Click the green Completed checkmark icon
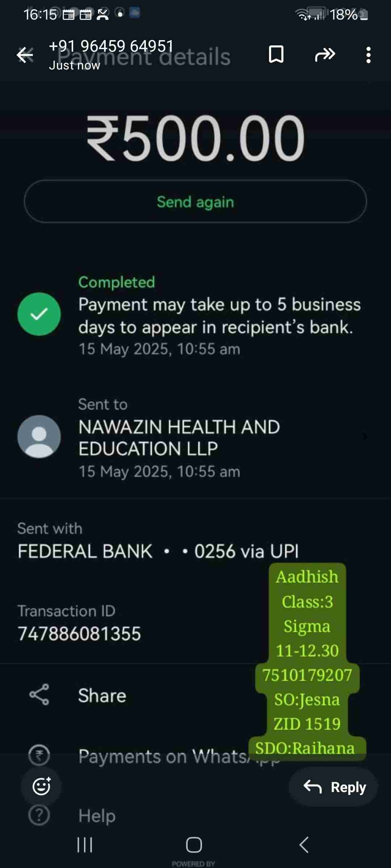The image size is (391, 868). [39, 314]
